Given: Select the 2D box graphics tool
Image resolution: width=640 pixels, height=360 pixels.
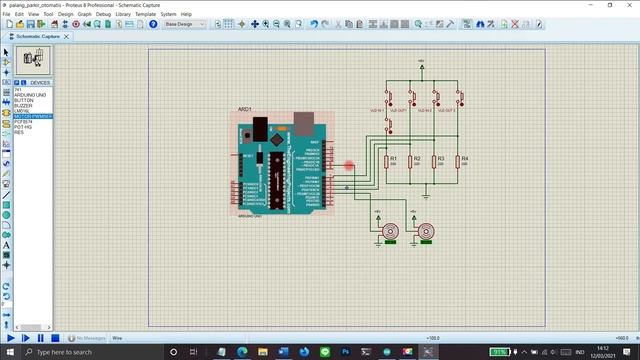Looking at the screenshot, I should tap(6, 205).
